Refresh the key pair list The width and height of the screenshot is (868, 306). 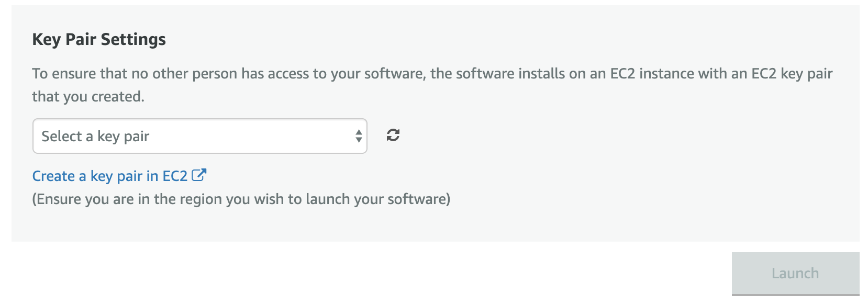click(x=393, y=135)
